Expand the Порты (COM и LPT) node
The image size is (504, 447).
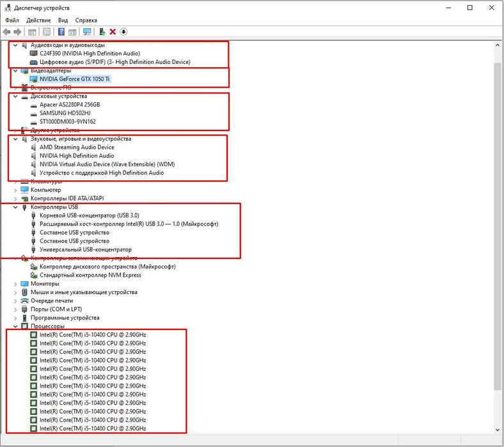click(15, 310)
